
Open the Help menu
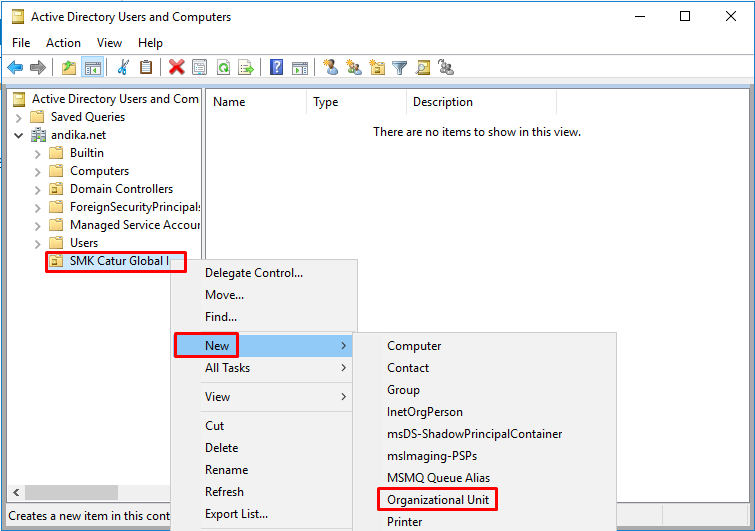[x=150, y=43]
